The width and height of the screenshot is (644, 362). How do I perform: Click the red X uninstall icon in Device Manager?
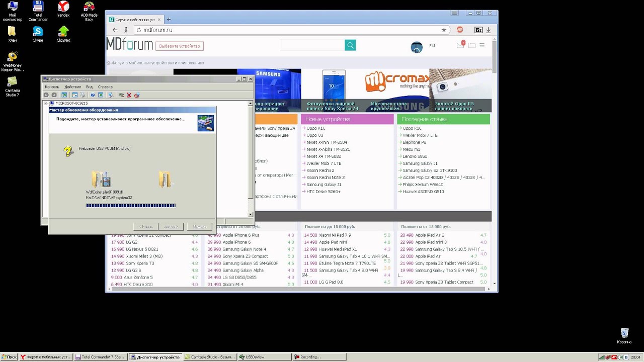tap(129, 95)
